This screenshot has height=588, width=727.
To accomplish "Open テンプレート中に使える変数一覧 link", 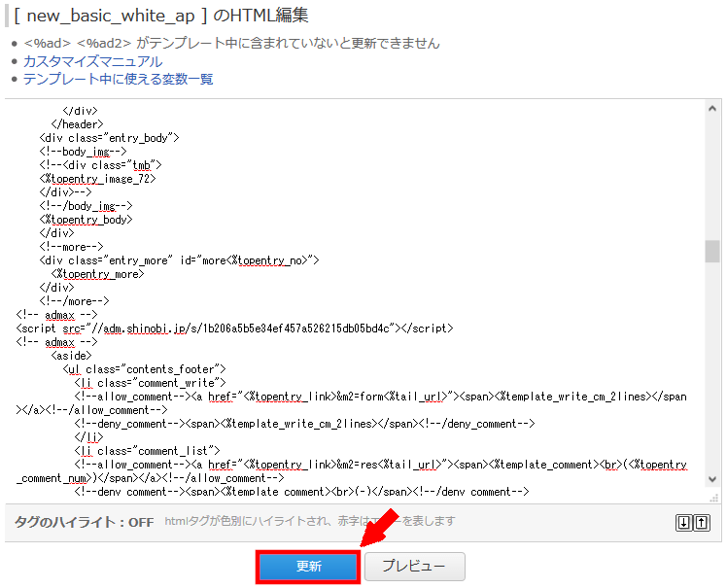I will click(119, 79).
